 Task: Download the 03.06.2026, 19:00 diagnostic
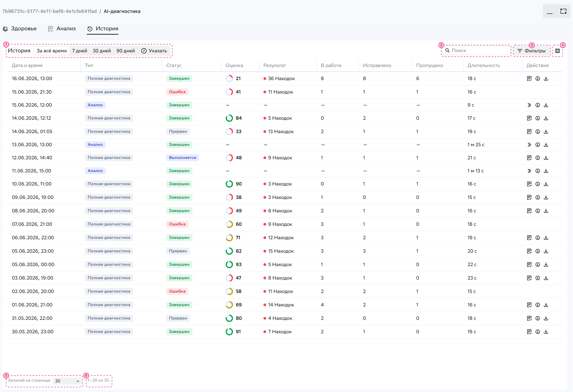pyautogui.click(x=546, y=278)
